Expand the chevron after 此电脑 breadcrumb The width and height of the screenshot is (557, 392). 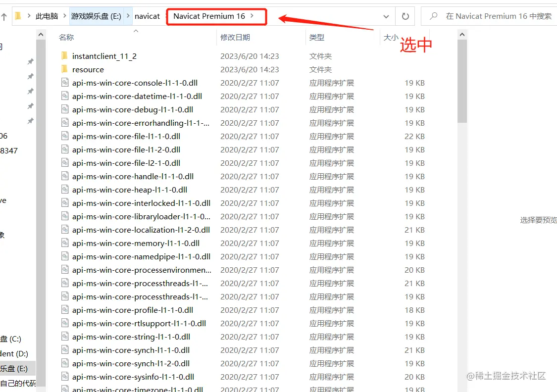pos(64,16)
